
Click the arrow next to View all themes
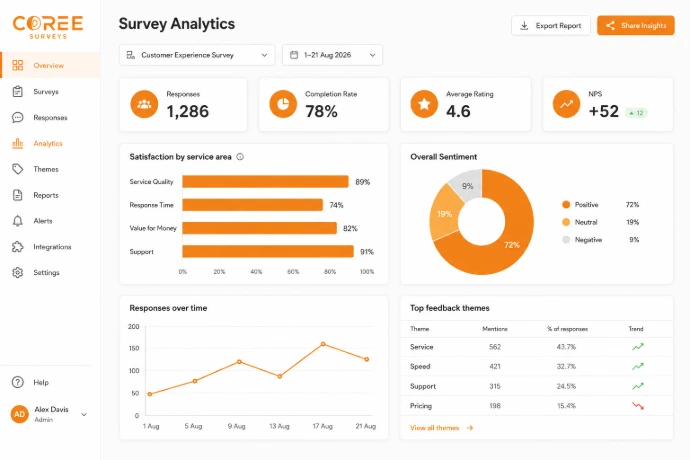point(470,428)
